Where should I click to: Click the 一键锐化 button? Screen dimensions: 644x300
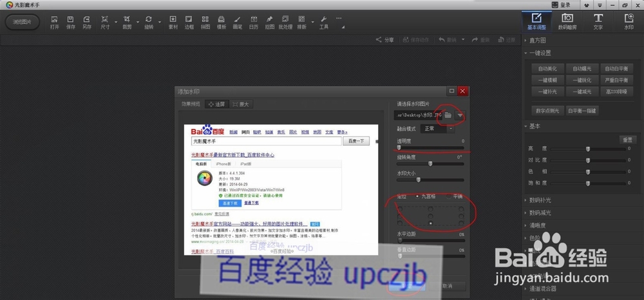[x=582, y=80]
